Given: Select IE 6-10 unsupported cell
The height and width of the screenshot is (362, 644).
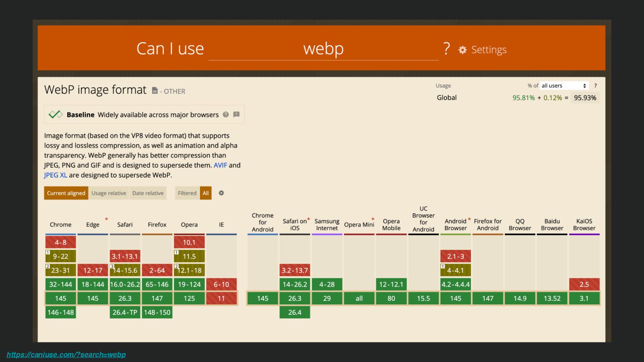Looking at the screenshot, I should [221, 284].
